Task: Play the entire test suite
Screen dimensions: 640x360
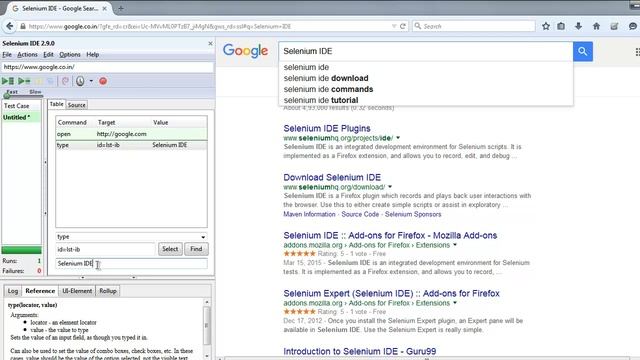Action: (x=8, y=81)
